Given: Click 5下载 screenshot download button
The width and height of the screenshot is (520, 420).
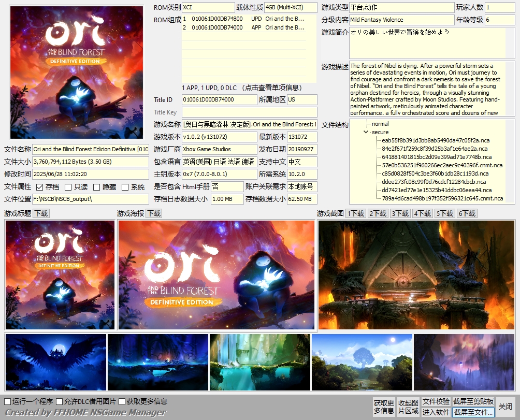Looking at the screenshot, I should [445, 213].
